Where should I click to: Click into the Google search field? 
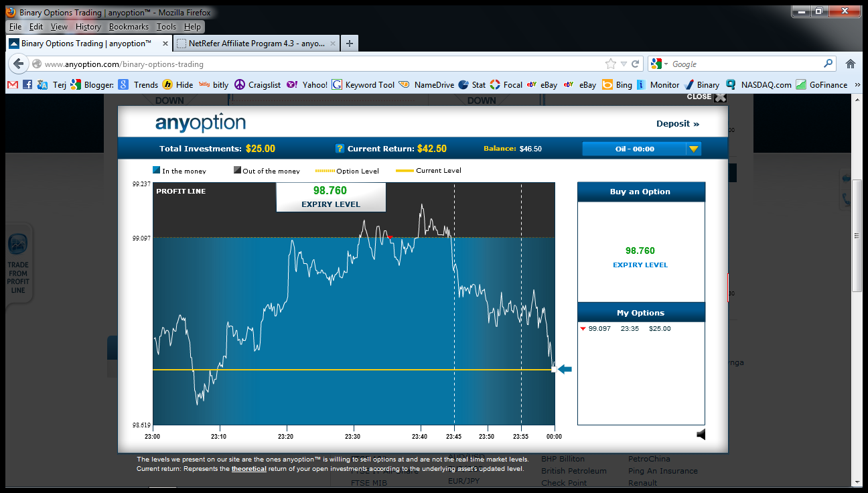tap(745, 64)
